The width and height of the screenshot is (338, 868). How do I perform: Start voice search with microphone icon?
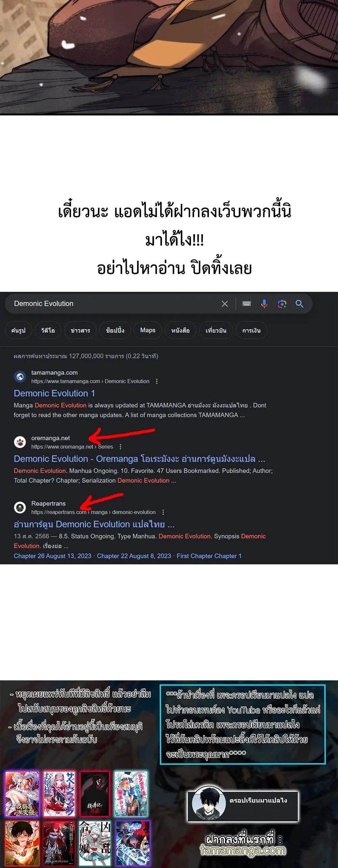tap(264, 304)
